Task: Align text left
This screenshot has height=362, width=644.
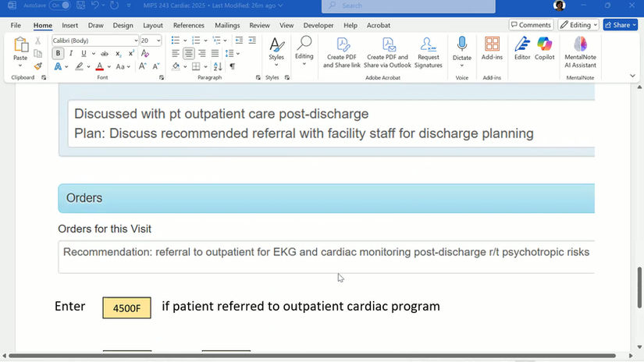Action: (176, 53)
